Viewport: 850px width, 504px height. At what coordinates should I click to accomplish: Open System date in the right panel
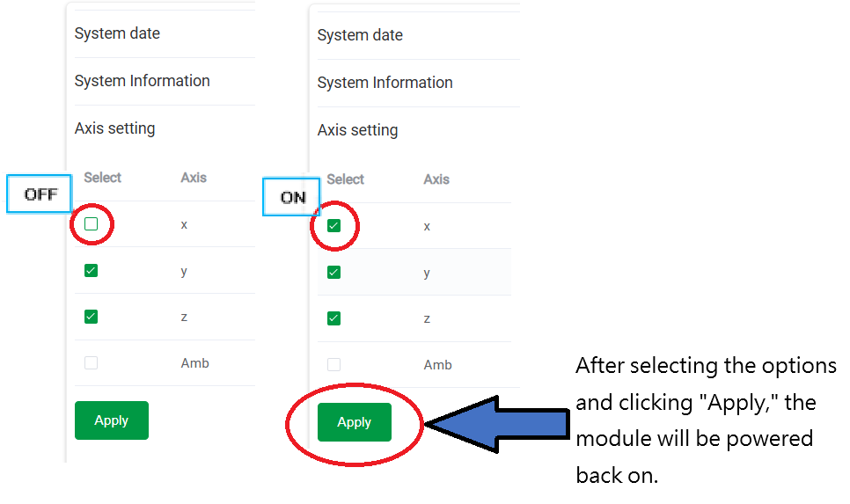360,36
